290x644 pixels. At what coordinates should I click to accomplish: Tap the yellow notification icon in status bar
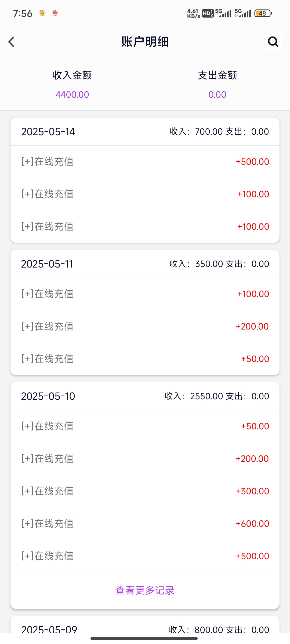tap(42, 13)
